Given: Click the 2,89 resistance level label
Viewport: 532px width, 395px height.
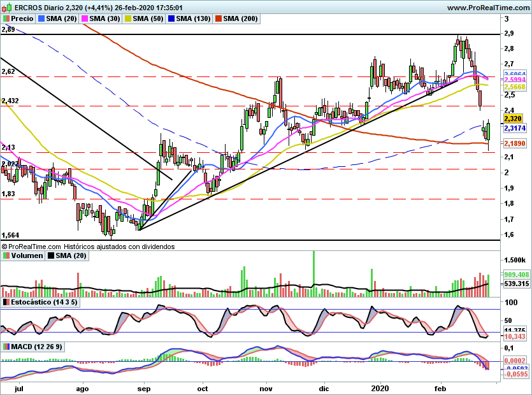Looking at the screenshot, I should (8, 29).
